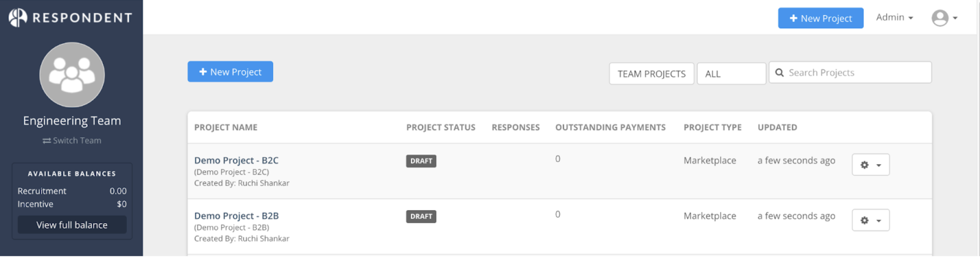Expand the Admin dropdown menu

click(895, 17)
